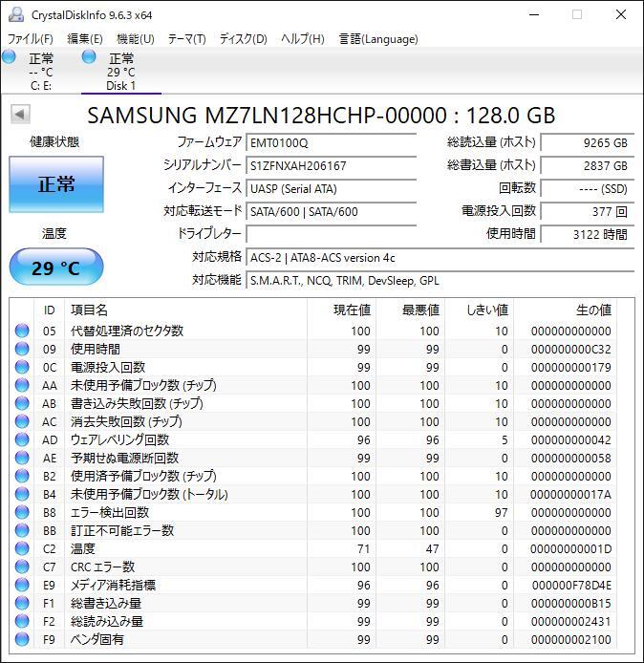Click status orb of attribute AE row
The width and height of the screenshot is (644, 663).
(22, 458)
